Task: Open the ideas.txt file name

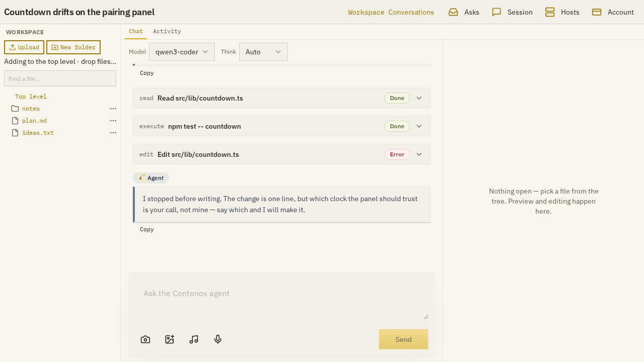Action: click(x=38, y=133)
